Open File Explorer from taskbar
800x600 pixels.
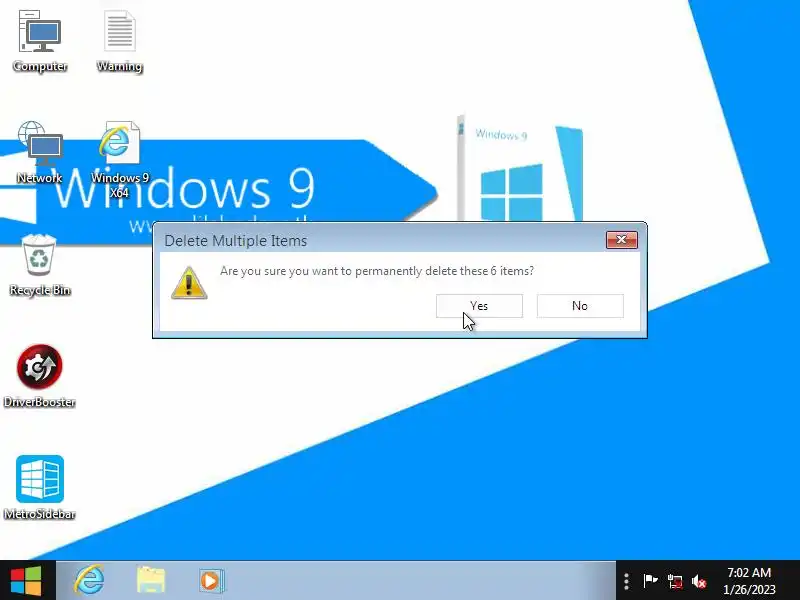pos(151,580)
